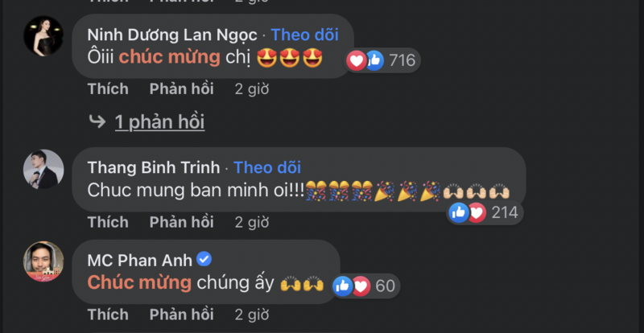This screenshot has height=333, width=644.
Task: Click the like thumb icon beside 716
Action: (374, 61)
